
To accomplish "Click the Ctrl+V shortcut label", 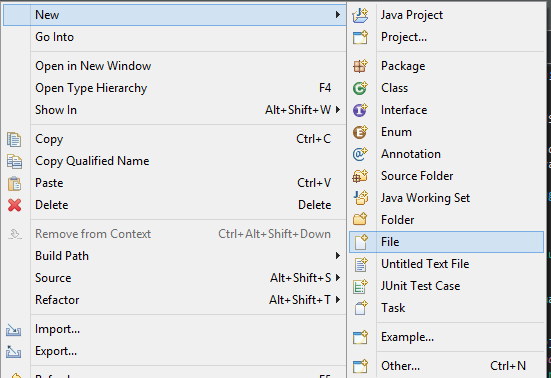I will pos(314,183).
